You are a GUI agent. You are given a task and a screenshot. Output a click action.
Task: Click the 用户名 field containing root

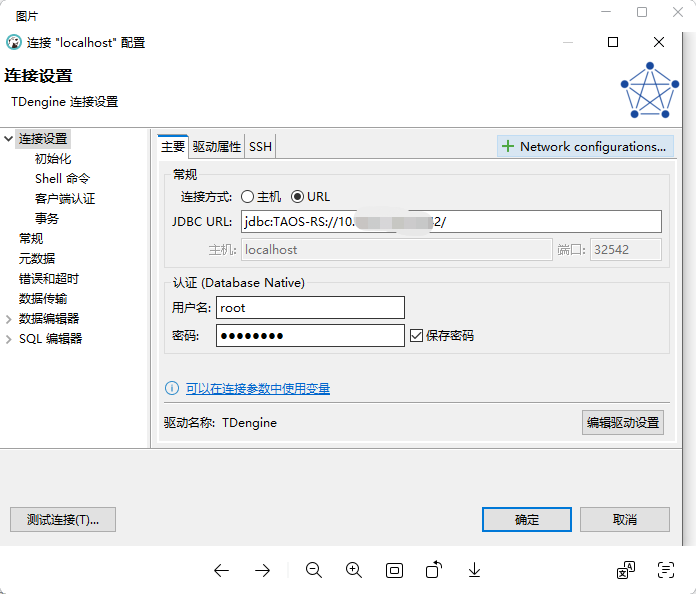[310, 308]
